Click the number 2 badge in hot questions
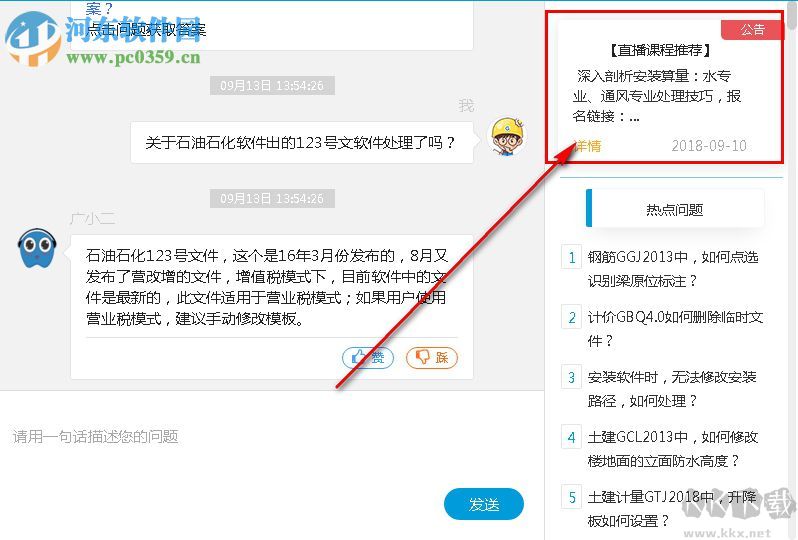 pyautogui.click(x=572, y=317)
